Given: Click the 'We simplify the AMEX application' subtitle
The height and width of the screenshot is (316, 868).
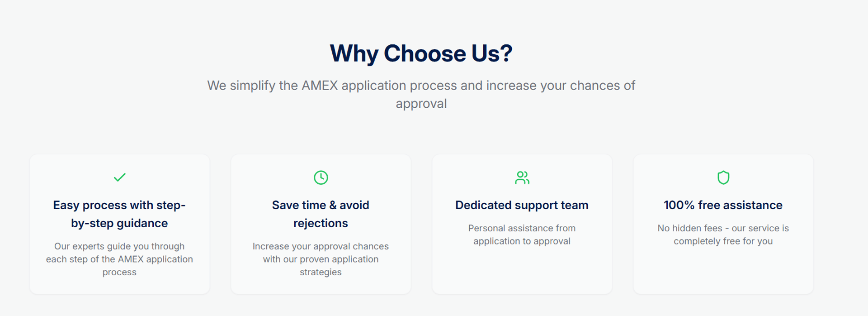Looking at the screenshot, I should 421,94.
